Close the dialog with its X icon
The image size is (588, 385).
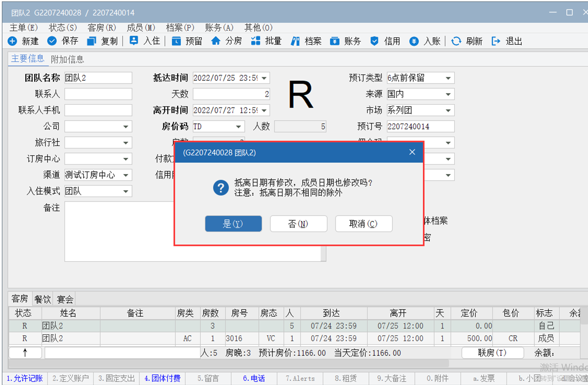[x=412, y=152]
